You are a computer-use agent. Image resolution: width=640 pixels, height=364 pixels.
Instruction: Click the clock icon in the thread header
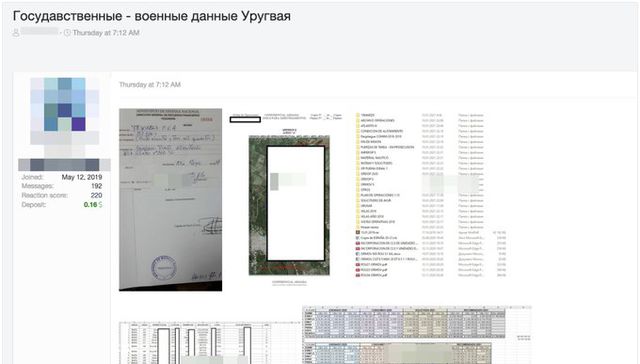point(67,33)
